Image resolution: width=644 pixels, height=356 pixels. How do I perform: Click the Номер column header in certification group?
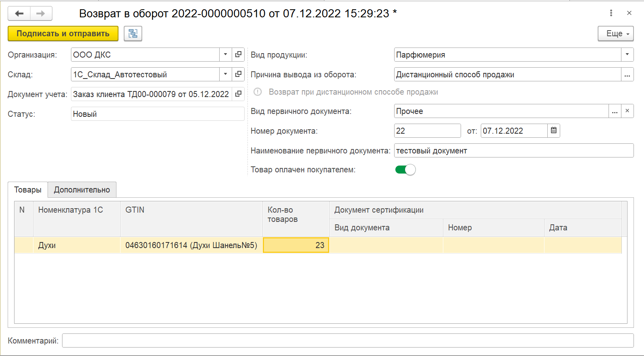pyautogui.click(x=493, y=228)
